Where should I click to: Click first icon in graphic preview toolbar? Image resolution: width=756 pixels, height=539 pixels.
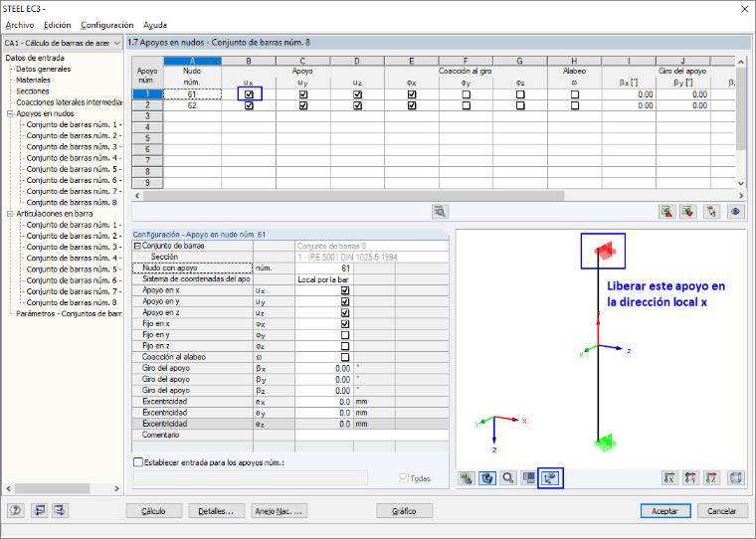point(467,478)
